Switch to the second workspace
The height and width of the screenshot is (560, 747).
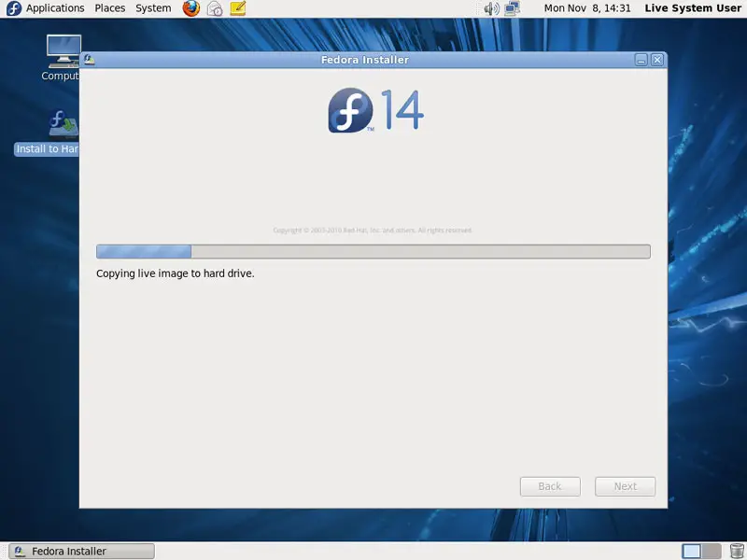tap(712, 551)
